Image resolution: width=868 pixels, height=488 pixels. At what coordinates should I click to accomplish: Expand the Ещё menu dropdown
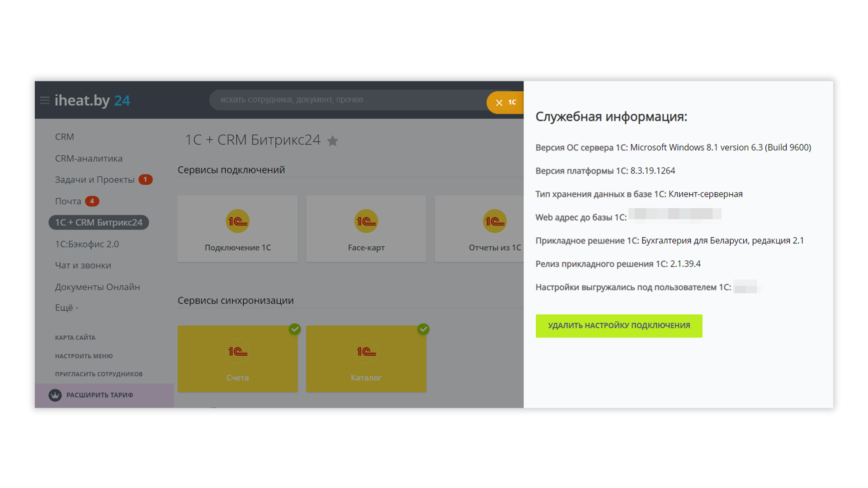tap(66, 308)
